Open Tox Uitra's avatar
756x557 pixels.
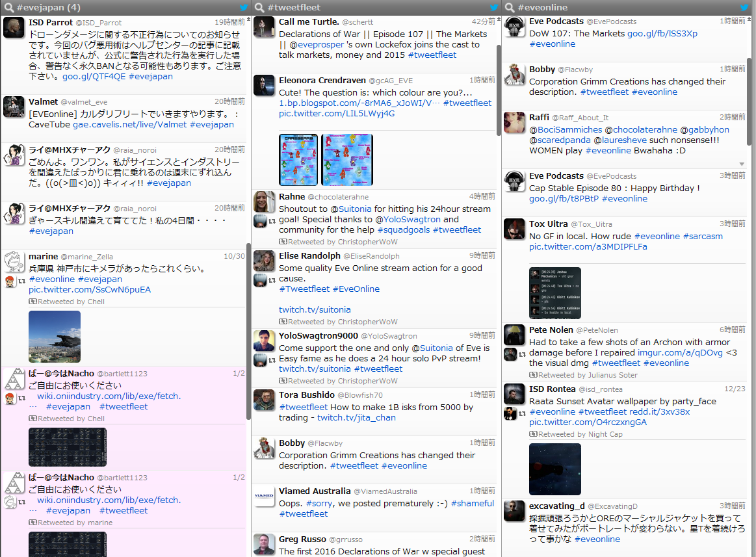[x=514, y=229]
